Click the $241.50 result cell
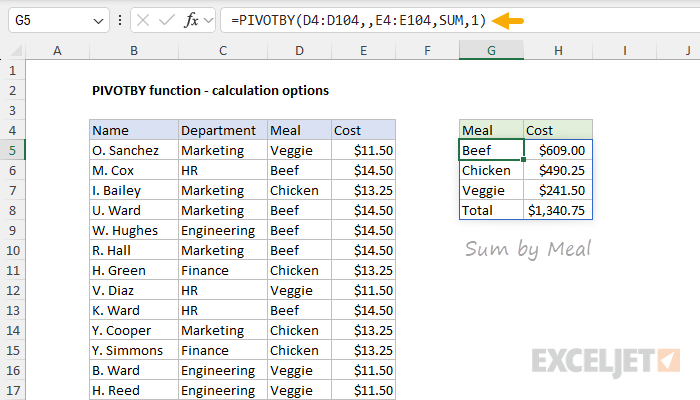 (x=558, y=191)
